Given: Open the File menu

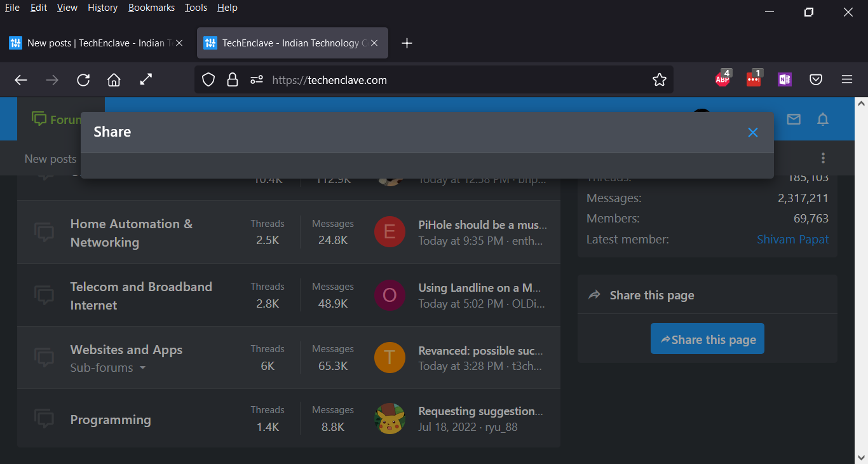Looking at the screenshot, I should pyautogui.click(x=12, y=8).
